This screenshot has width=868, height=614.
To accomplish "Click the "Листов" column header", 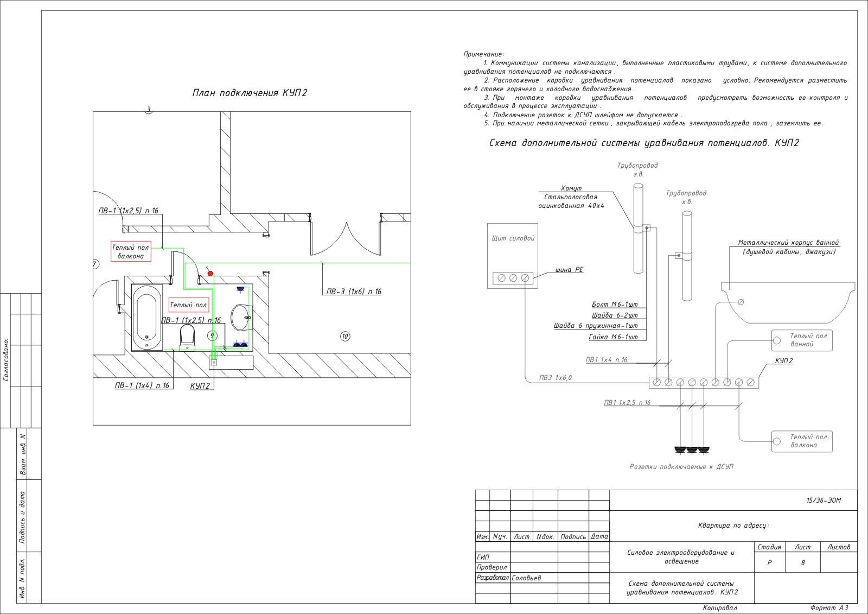I will 839,547.
